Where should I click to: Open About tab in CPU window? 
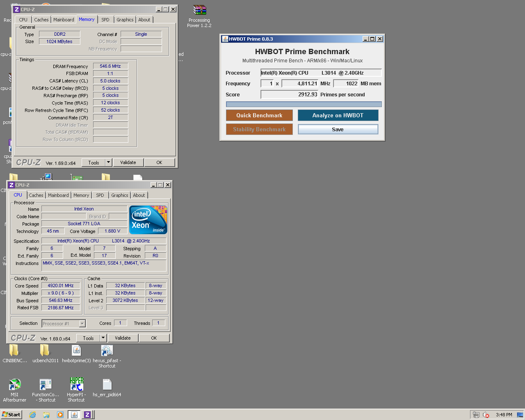pos(139,195)
